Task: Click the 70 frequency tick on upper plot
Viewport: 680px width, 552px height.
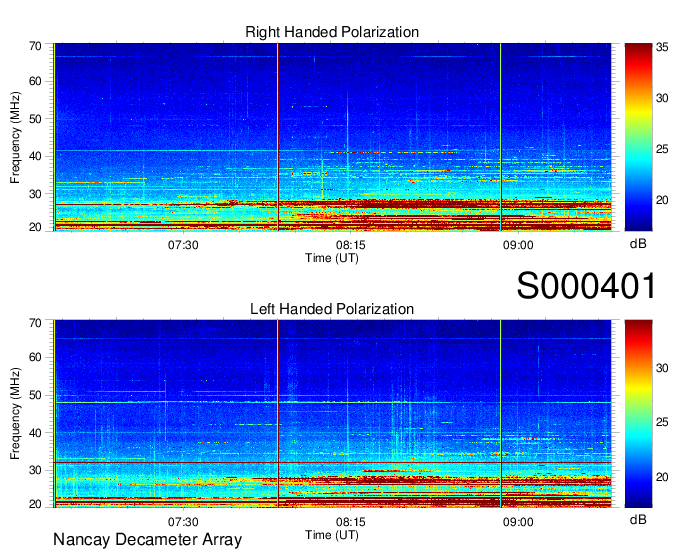Action: (35, 46)
